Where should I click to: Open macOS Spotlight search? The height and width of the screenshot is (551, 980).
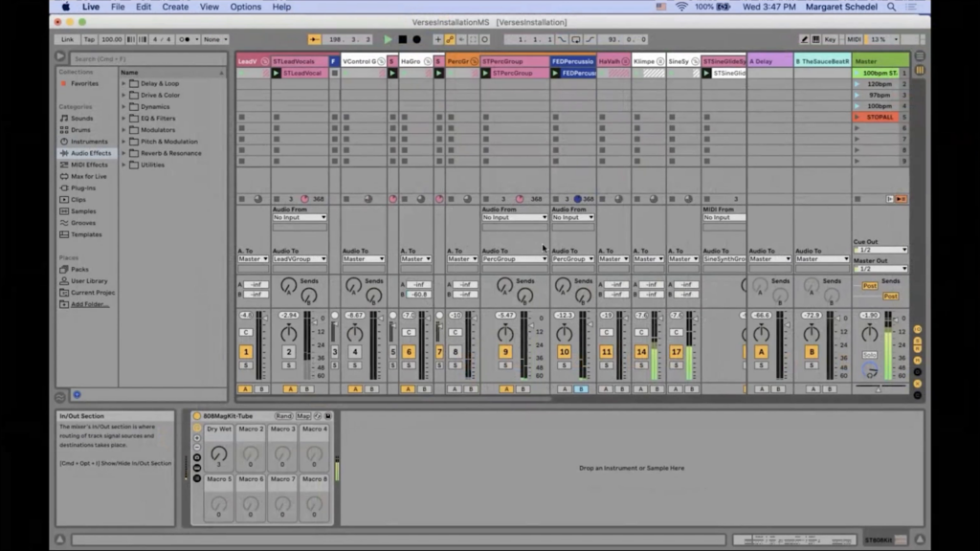click(x=891, y=7)
